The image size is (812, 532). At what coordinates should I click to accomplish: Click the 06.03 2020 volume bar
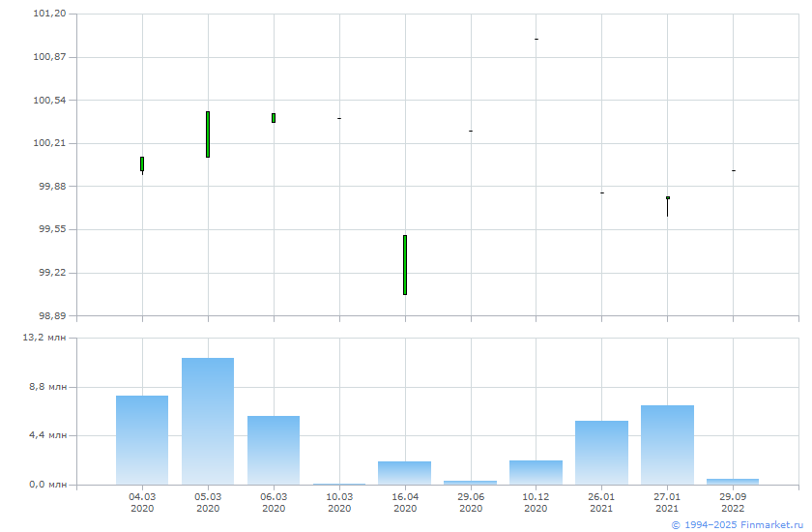274,450
